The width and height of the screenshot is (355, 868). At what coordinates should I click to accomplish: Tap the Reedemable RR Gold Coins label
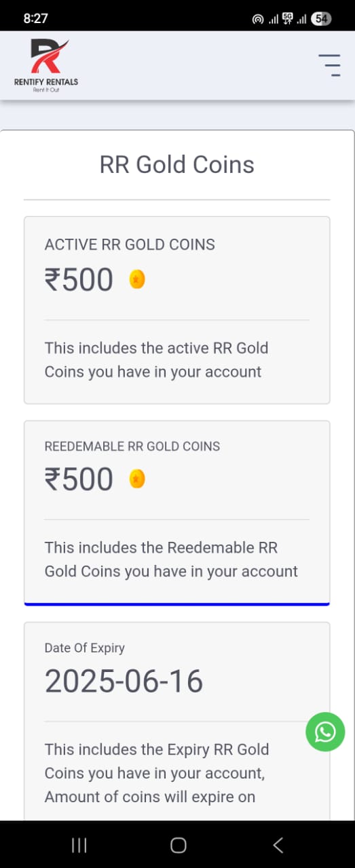(x=132, y=446)
